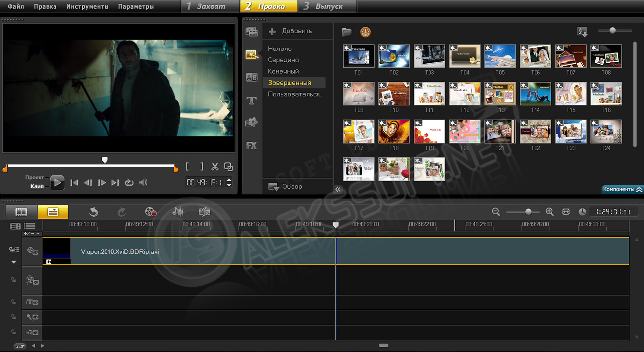This screenshot has width=644, height=352.
Task: Click zoom in magnifier on timeline
Action: tap(549, 212)
